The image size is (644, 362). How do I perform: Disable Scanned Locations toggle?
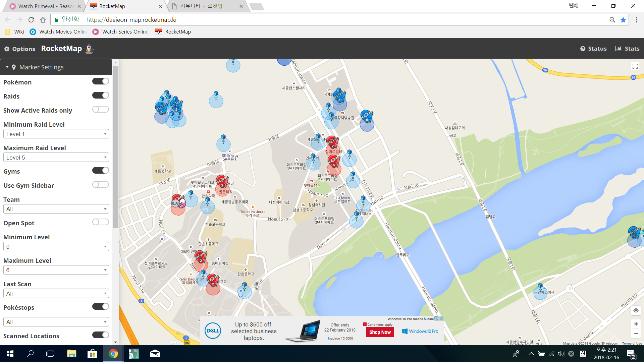[101, 335]
